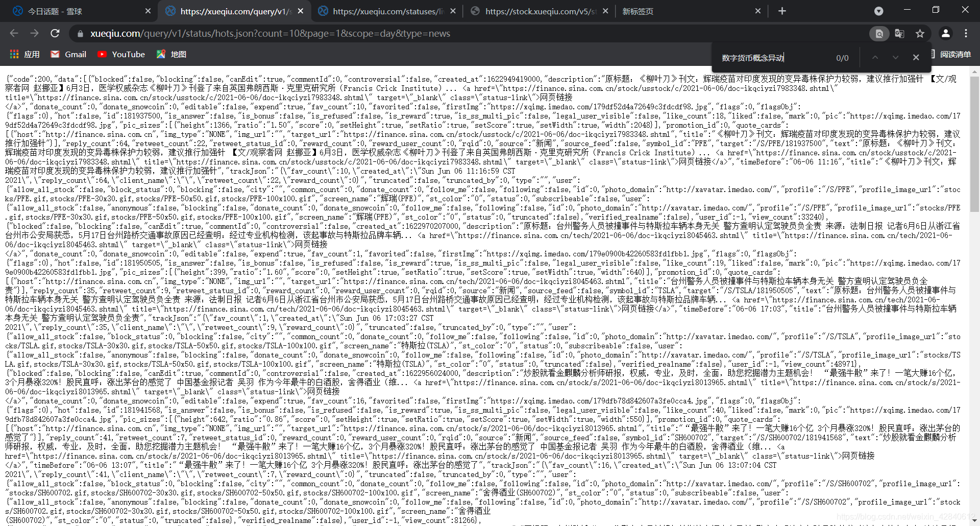Image resolution: width=980 pixels, height=526 pixels.
Task: Open the reading list (阅读清单)
Action: tap(951, 54)
